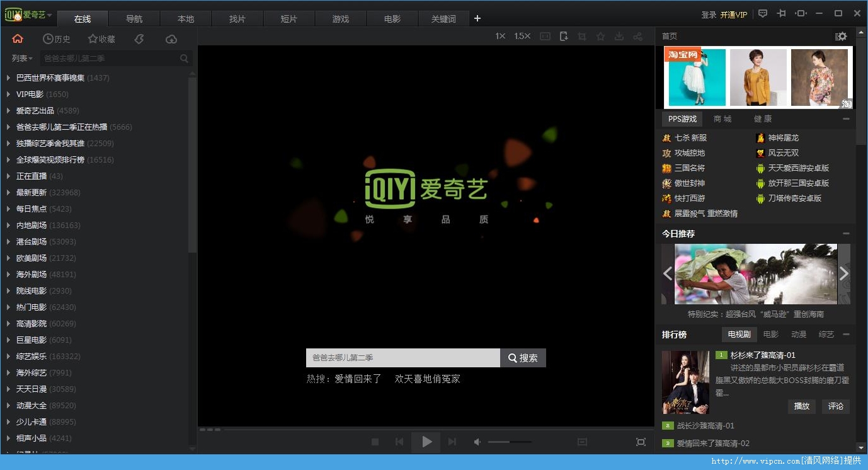The height and width of the screenshot is (470, 868).
Task: Click the share icon above the player
Action: click(x=638, y=37)
